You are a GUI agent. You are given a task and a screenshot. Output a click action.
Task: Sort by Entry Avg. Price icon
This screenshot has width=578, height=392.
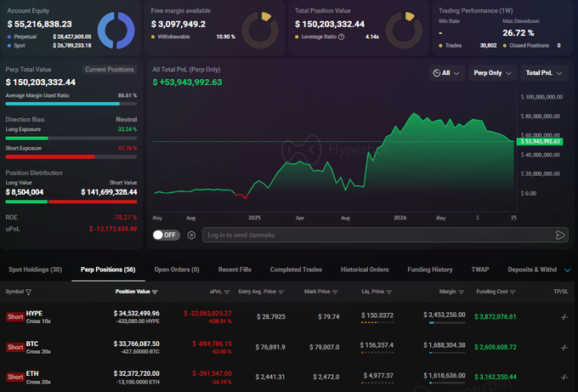click(x=281, y=292)
